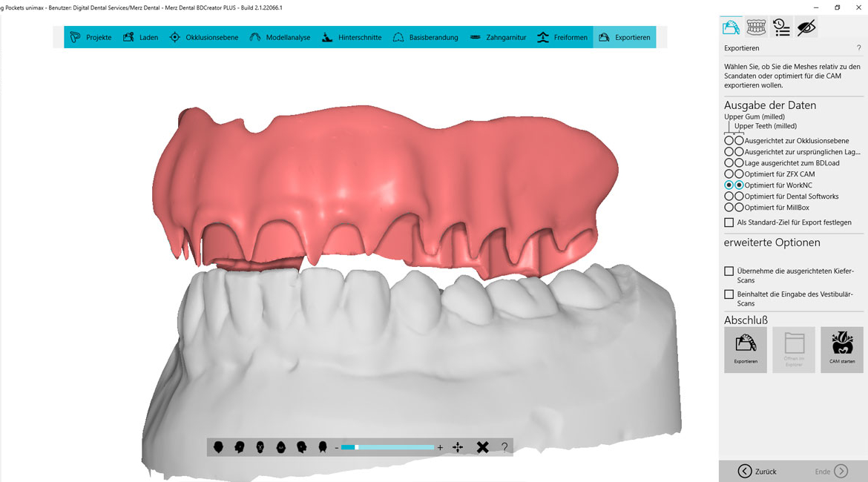Enable Als Standard-Ziel für Export festlegen checkbox
This screenshot has height=482, width=868.
point(729,222)
